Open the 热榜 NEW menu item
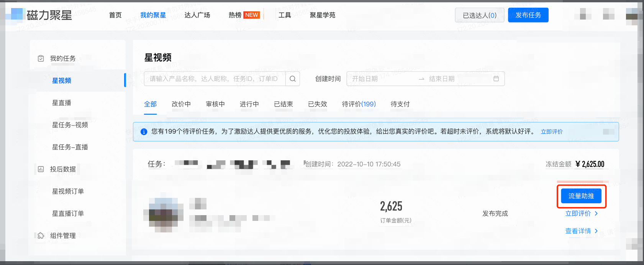 click(x=244, y=15)
